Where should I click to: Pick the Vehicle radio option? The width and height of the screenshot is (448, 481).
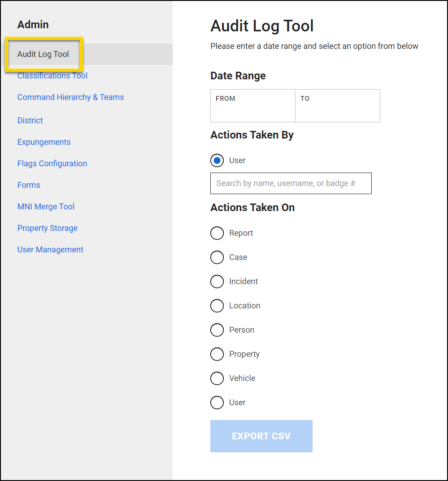pos(217,378)
